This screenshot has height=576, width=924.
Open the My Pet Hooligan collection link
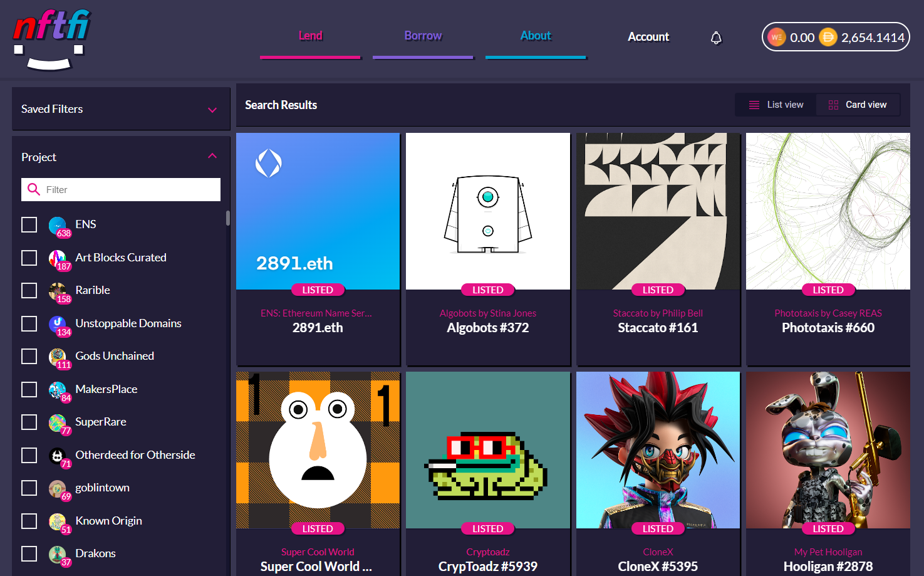(828, 552)
